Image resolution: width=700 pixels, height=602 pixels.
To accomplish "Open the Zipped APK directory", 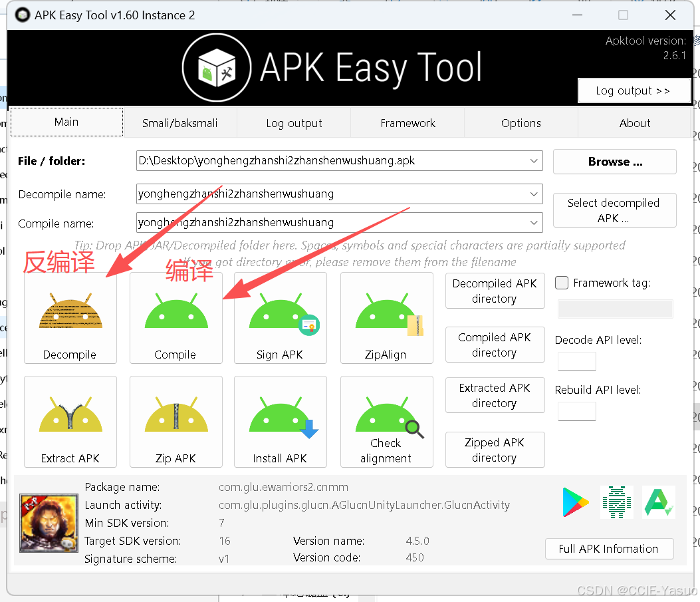I will click(495, 450).
